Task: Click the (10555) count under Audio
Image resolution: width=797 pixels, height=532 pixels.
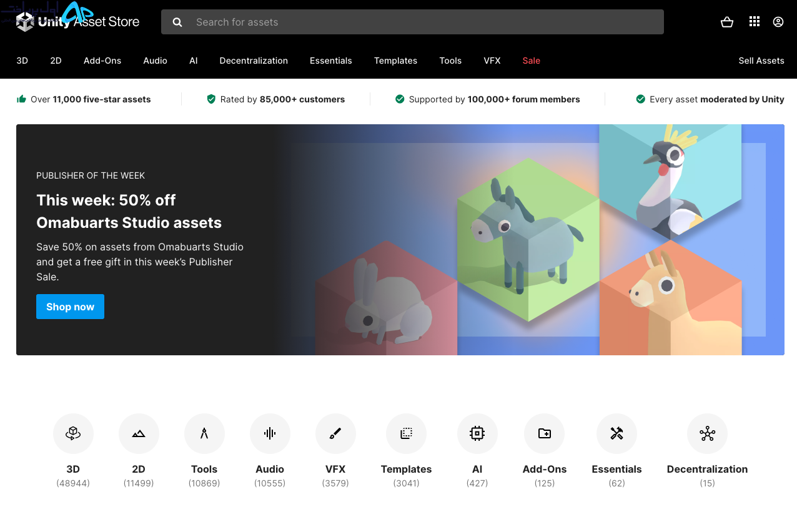Action: coord(270,483)
